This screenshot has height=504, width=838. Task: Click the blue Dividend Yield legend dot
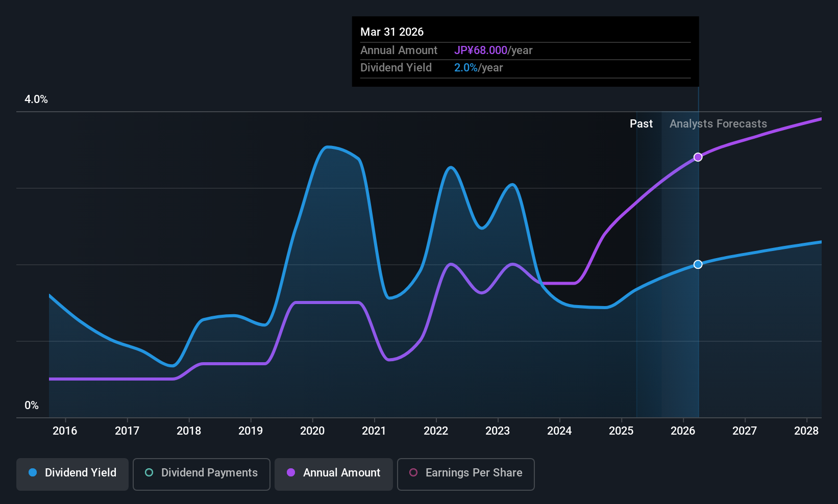[x=33, y=472]
